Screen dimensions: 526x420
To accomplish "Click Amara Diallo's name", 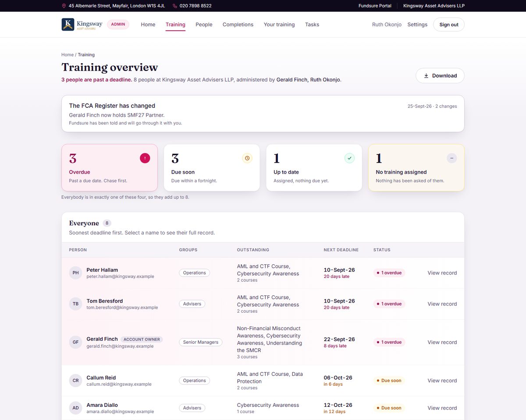I will 102,405.
